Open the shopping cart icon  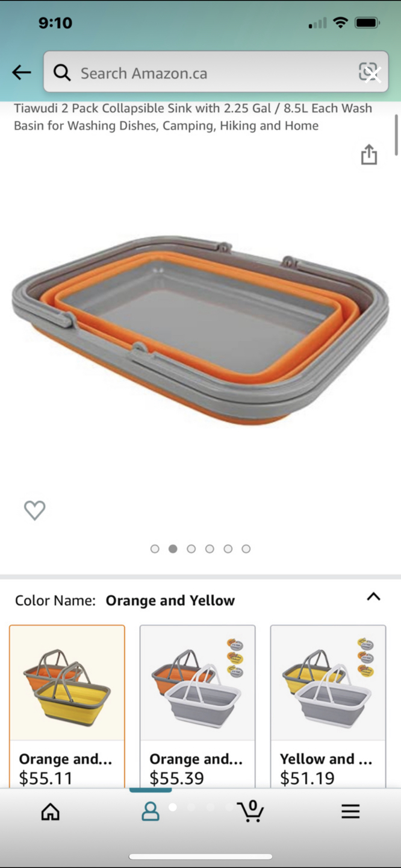[250, 811]
